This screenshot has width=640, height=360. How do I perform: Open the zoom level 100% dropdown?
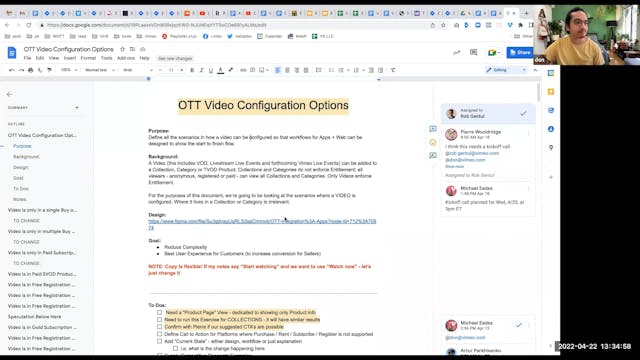click(69, 70)
